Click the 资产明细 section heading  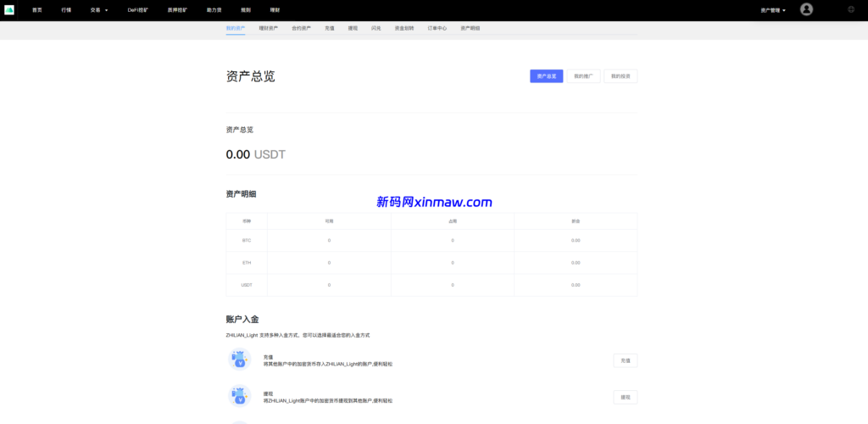(x=241, y=193)
